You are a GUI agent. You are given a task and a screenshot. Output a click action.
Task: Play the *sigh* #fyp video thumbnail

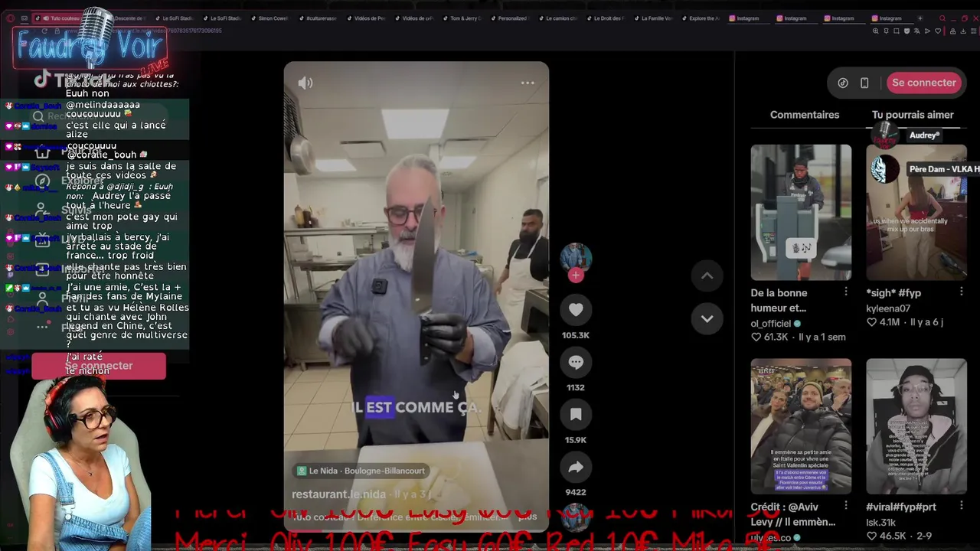coord(916,212)
